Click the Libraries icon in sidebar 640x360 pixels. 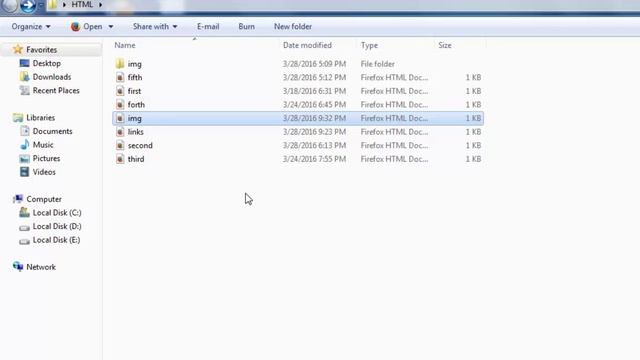tap(18, 118)
